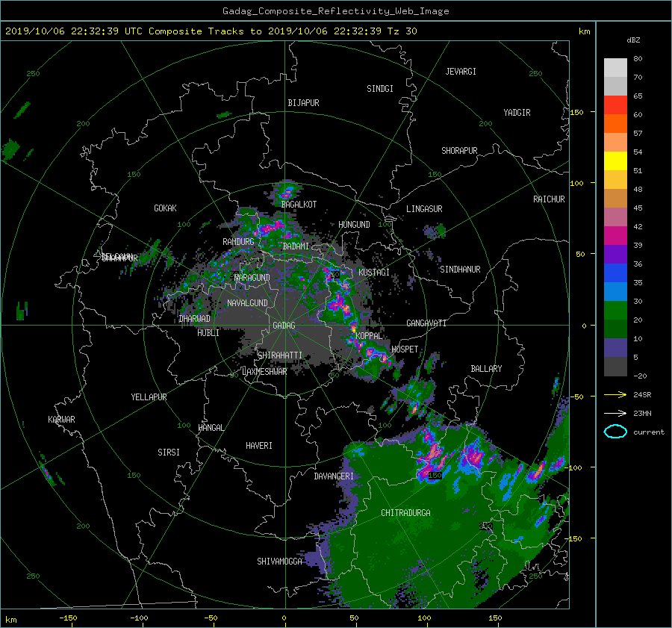
Task: Click the BAGALKOT city label
Action: 299,205
